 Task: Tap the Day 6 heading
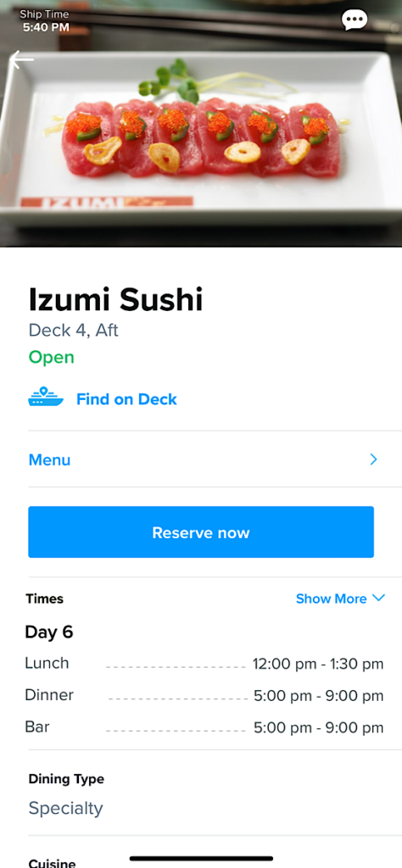tap(48, 632)
